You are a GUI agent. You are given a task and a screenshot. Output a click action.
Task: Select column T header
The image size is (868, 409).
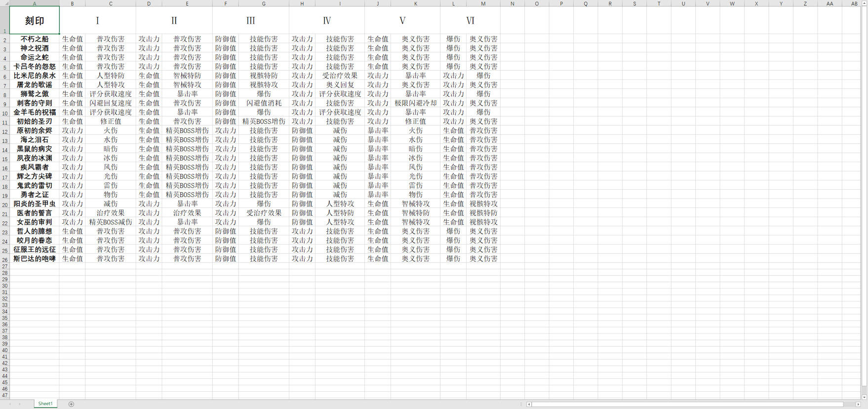tap(659, 3)
